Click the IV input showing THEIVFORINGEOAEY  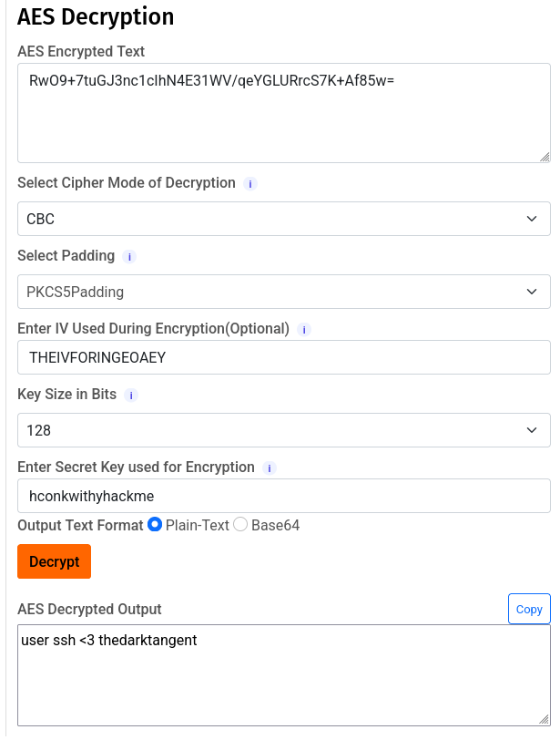(282, 357)
